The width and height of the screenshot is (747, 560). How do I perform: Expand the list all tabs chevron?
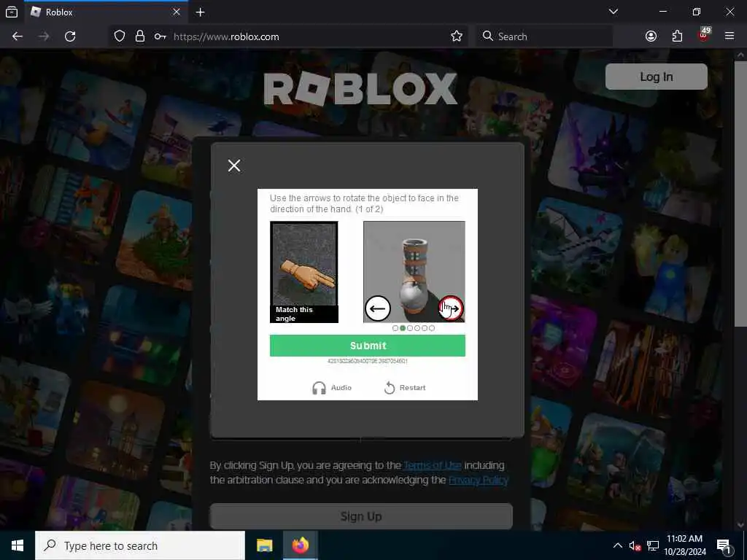[x=613, y=12]
